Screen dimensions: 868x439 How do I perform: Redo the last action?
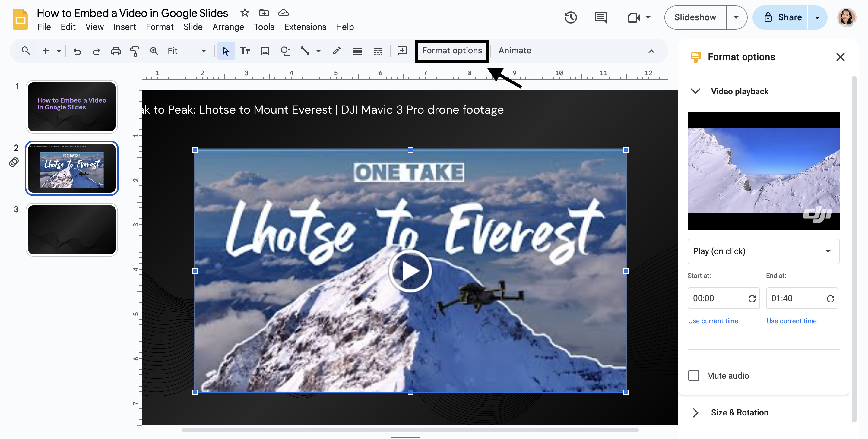tap(97, 51)
